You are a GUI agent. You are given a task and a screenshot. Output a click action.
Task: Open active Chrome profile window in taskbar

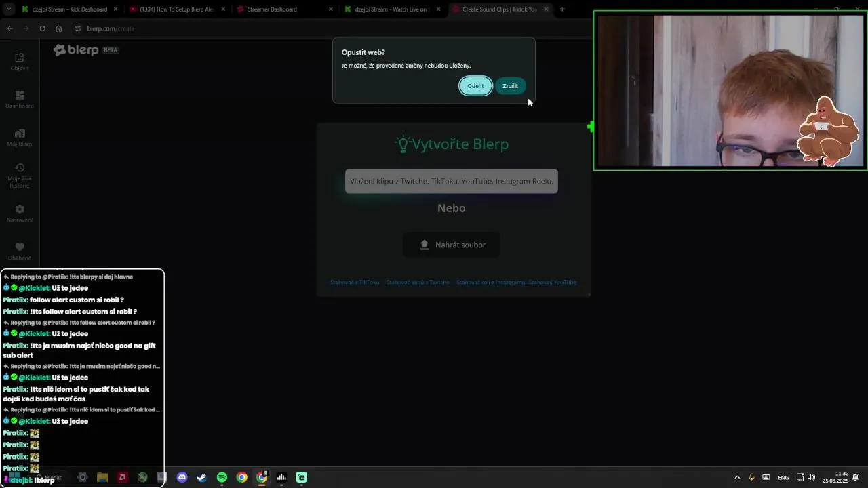[x=262, y=477]
